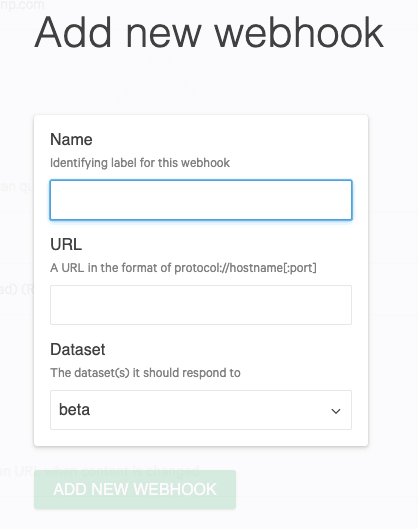
Task: Click 'Identifying label for this webhook' hint
Action: tap(140, 163)
